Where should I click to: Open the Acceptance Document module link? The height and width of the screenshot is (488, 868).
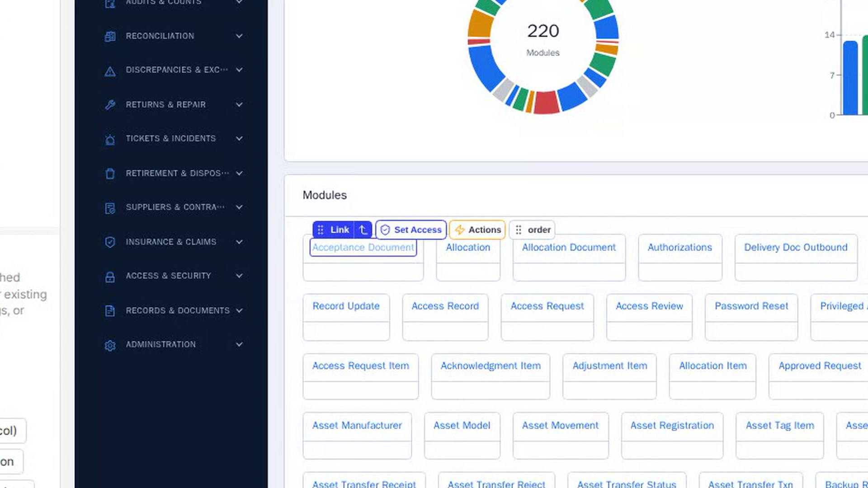(x=363, y=248)
